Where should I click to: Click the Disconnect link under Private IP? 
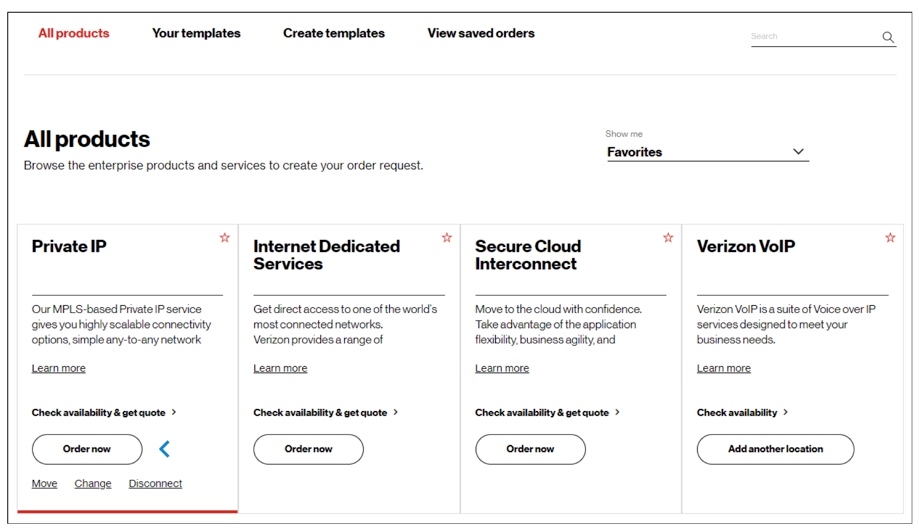tap(155, 484)
